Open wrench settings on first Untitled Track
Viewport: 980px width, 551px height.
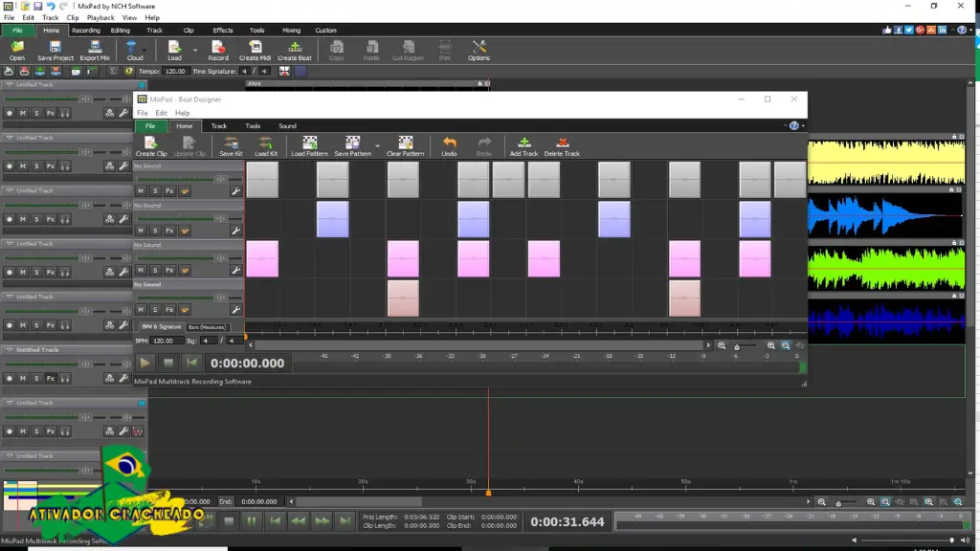123,113
